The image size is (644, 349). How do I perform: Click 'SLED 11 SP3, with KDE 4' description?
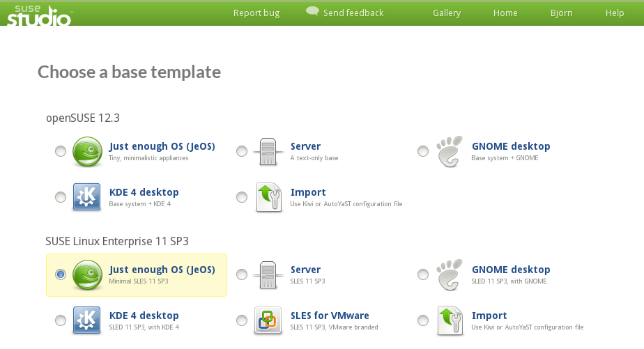tap(144, 327)
